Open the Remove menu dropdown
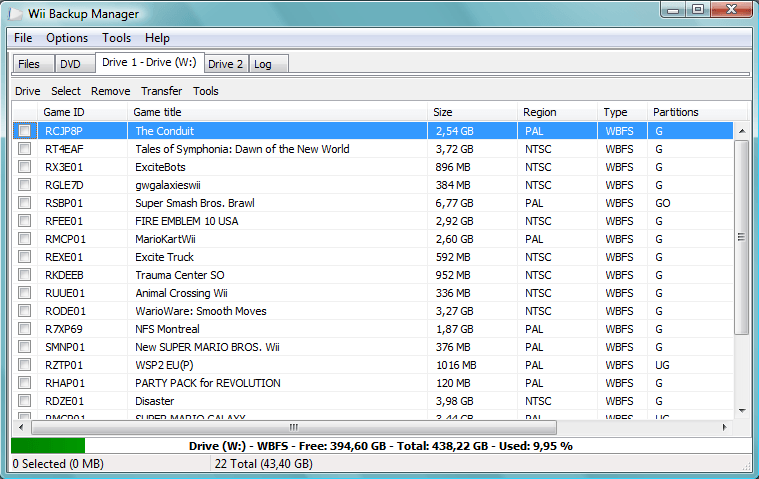The image size is (759, 479). pyautogui.click(x=110, y=91)
